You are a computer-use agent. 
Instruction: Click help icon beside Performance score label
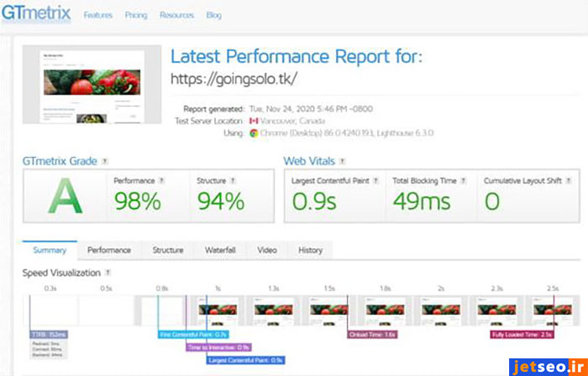pos(161,180)
